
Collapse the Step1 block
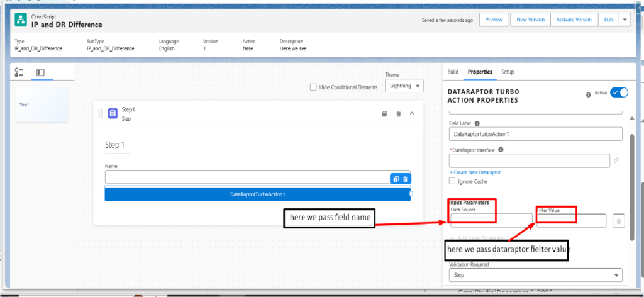(x=413, y=113)
